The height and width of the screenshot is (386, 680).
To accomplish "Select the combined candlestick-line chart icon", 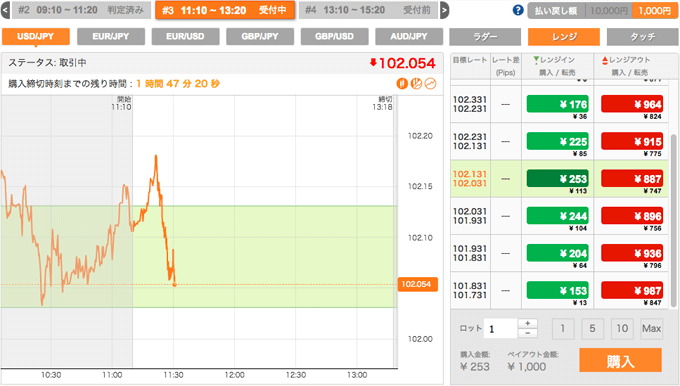I will coord(416,84).
